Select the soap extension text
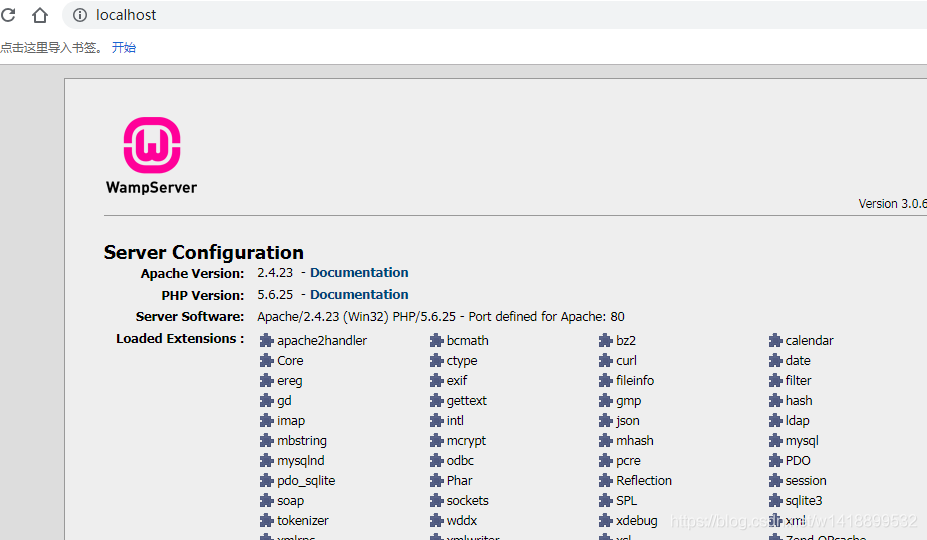 (290, 501)
